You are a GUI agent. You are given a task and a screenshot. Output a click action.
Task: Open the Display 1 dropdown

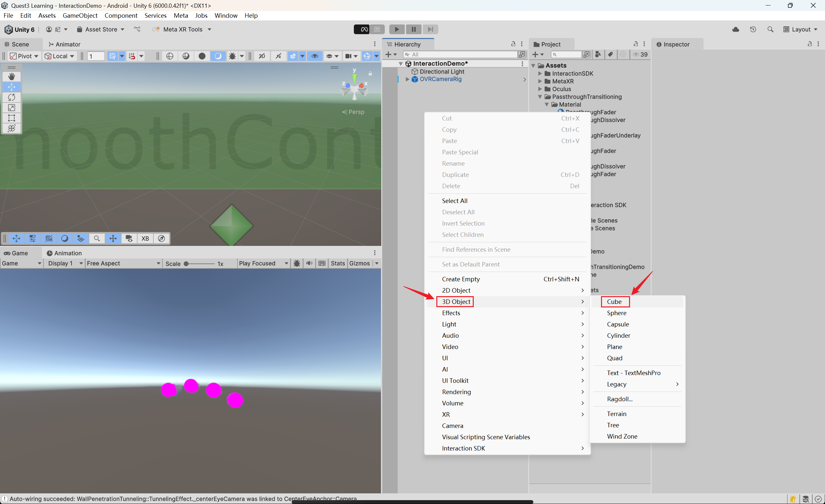pyautogui.click(x=65, y=263)
